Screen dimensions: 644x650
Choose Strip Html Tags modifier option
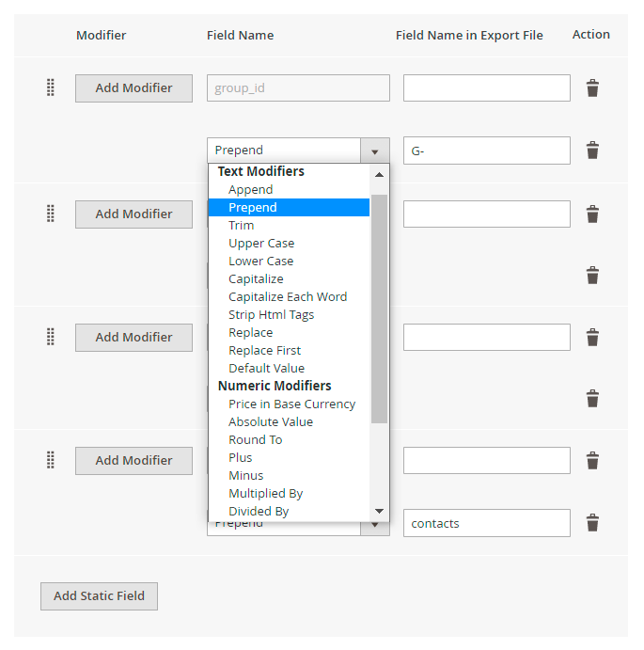coord(271,314)
